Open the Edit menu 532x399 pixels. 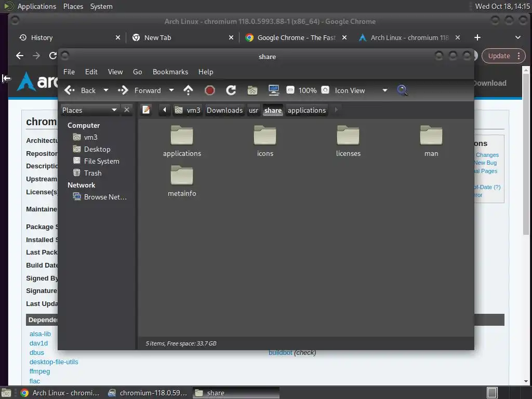[x=91, y=72]
